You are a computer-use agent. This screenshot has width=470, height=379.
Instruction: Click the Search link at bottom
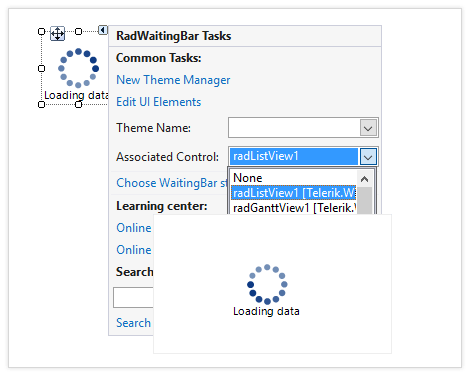click(x=133, y=323)
